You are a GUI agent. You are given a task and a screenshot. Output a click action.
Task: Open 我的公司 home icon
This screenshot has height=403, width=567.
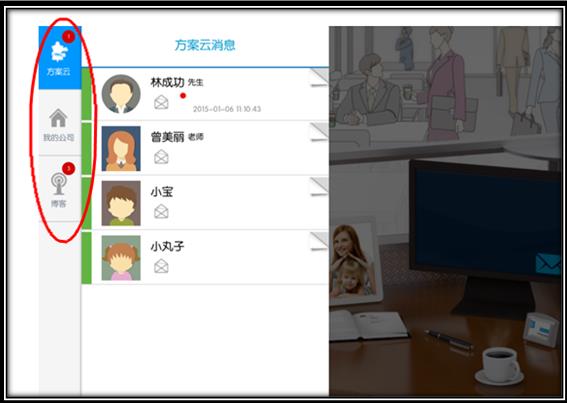coord(59,118)
